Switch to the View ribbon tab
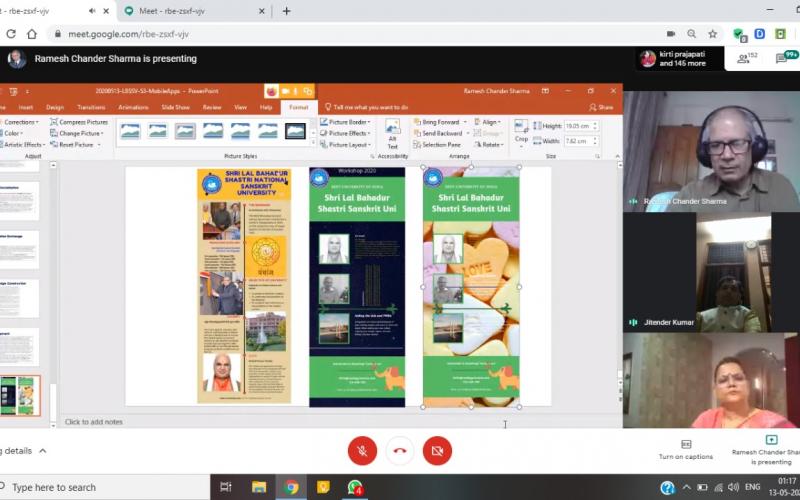Viewport: 800px width, 500px height. pyautogui.click(x=240, y=108)
